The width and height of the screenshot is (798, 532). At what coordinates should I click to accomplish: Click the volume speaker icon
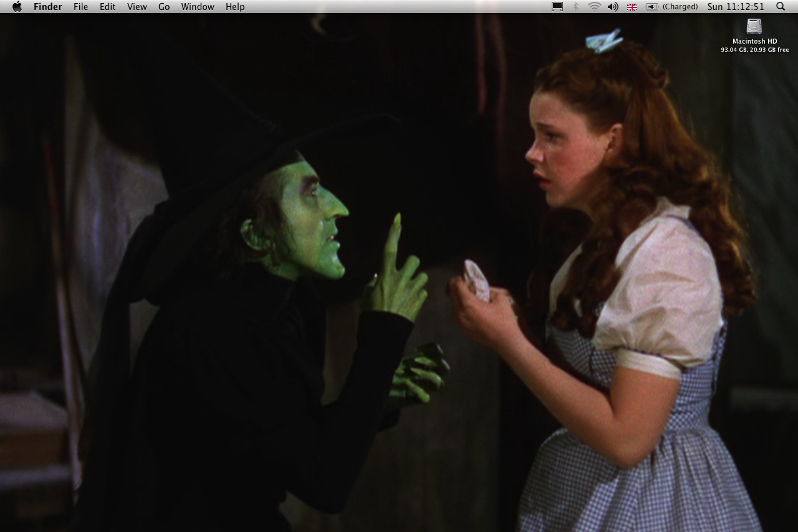tap(613, 7)
